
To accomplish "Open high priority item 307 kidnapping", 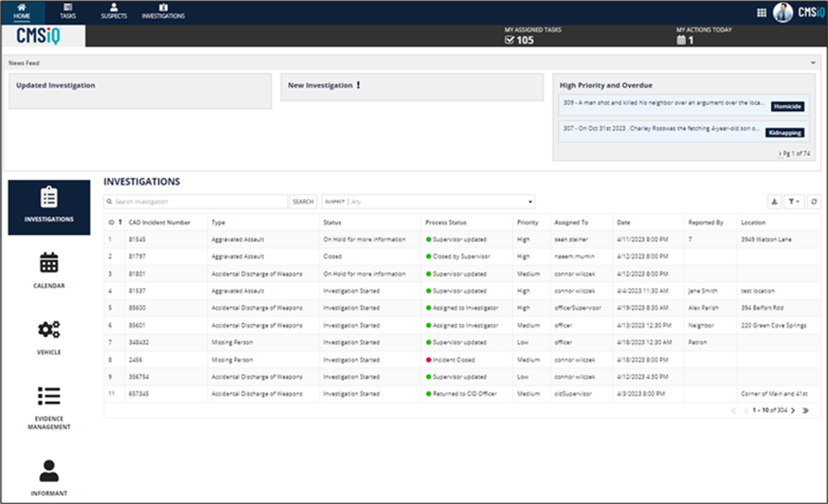I will pyautogui.click(x=684, y=131).
